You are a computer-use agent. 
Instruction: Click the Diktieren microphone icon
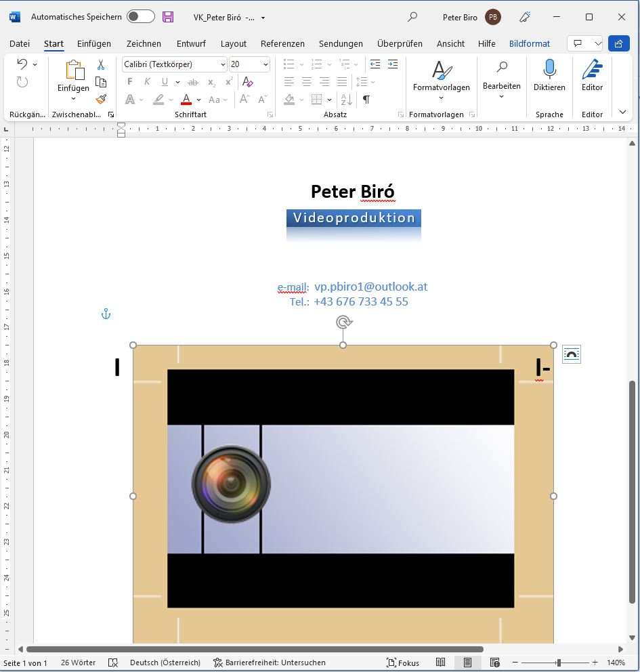[x=549, y=70]
